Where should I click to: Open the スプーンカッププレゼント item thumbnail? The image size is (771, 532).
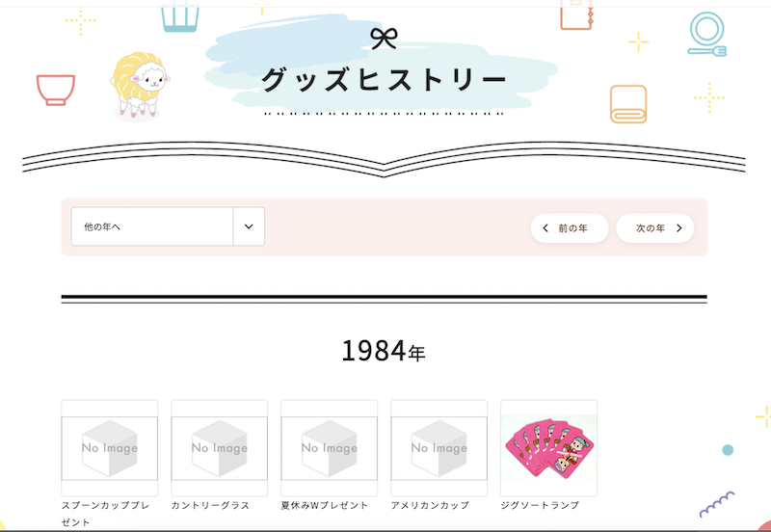(110, 447)
